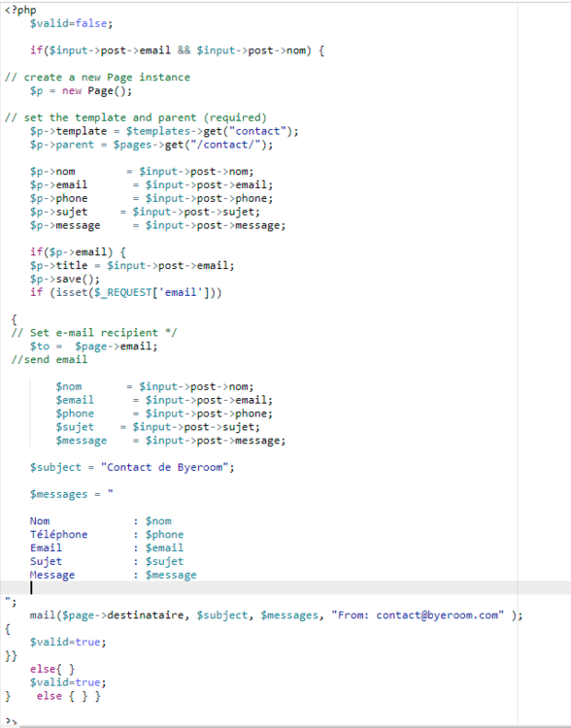Click the 'Email : $email' template line
571x728 pixels.
click(107, 548)
